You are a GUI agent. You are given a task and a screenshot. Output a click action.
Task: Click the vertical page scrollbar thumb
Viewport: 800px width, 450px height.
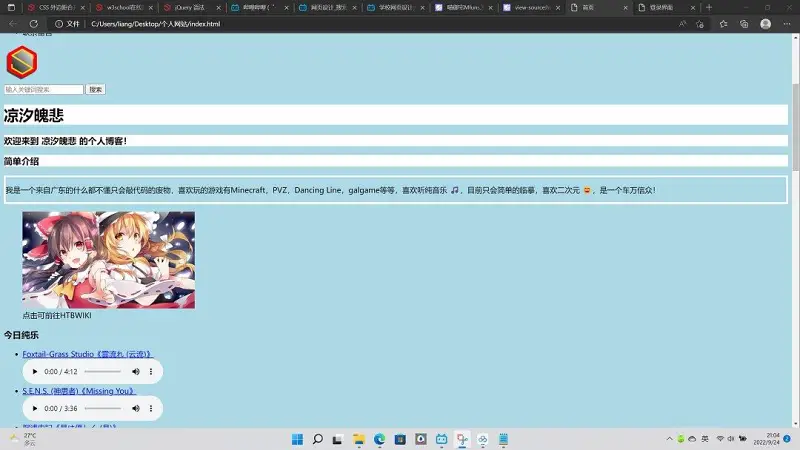pyautogui.click(x=795, y=127)
